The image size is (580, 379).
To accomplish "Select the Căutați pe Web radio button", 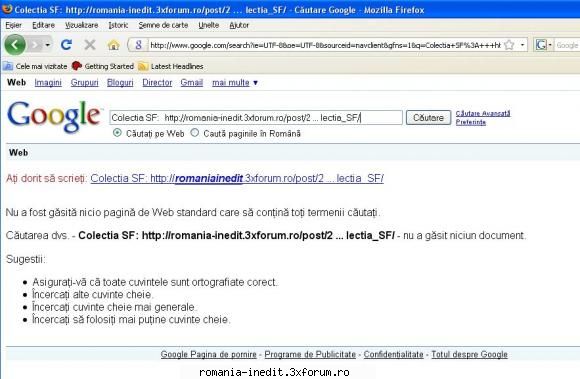I will pyautogui.click(x=117, y=132).
